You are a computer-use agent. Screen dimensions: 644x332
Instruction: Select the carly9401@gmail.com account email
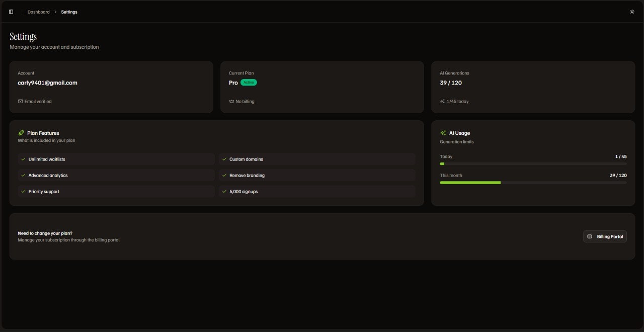[47, 82]
